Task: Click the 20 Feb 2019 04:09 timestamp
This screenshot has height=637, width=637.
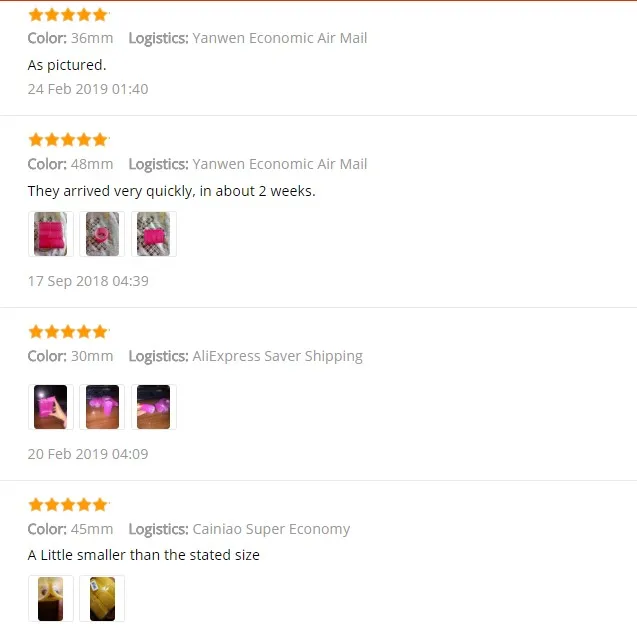Action: 88,454
